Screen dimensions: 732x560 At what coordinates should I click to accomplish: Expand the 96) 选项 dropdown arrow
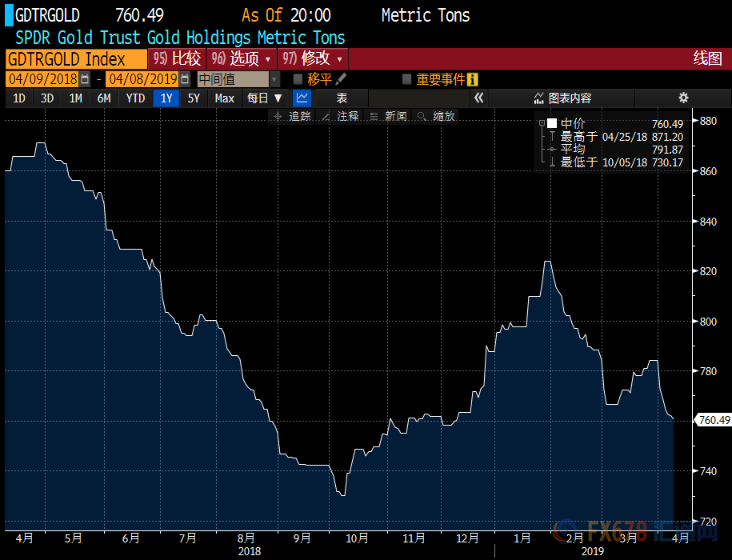pyautogui.click(x=268, y=59)
